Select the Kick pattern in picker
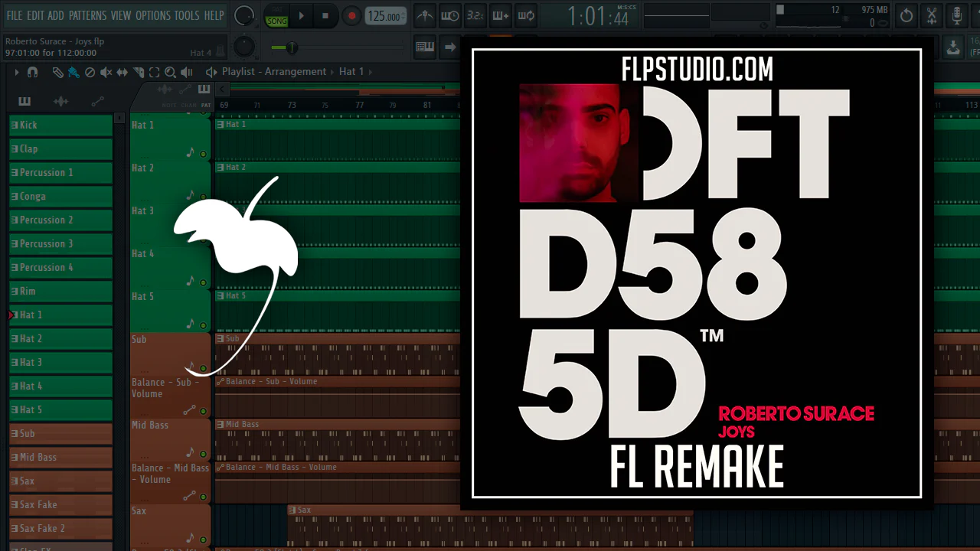 pos(60,125)
